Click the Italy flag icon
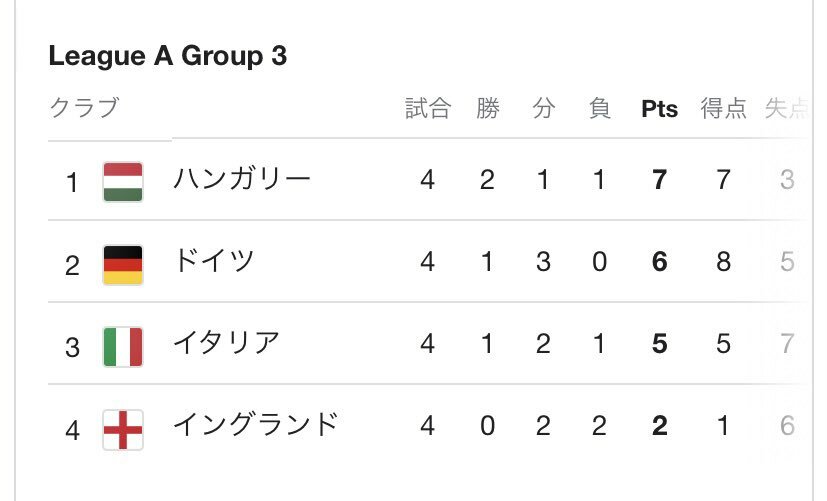Viewport: 827px width, 501px height. tap(123, 346)
